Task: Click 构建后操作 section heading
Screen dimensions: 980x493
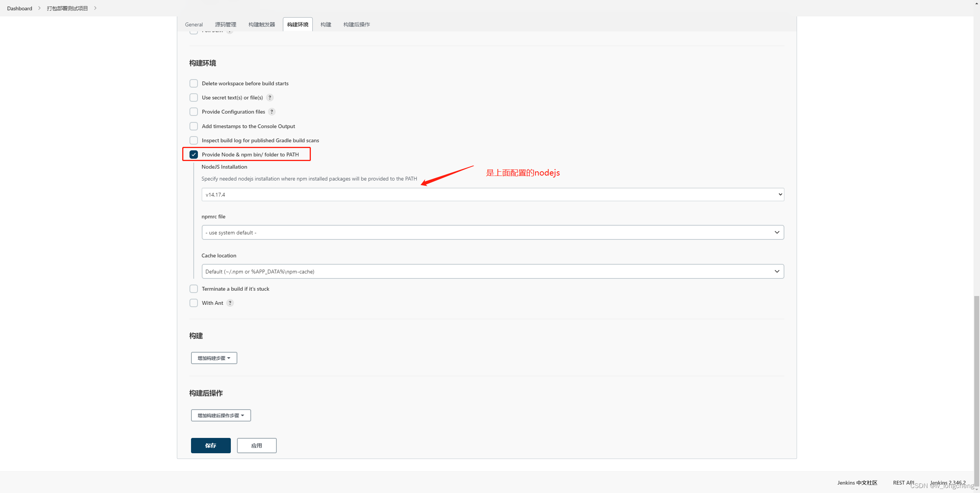Action: [206, 393]
